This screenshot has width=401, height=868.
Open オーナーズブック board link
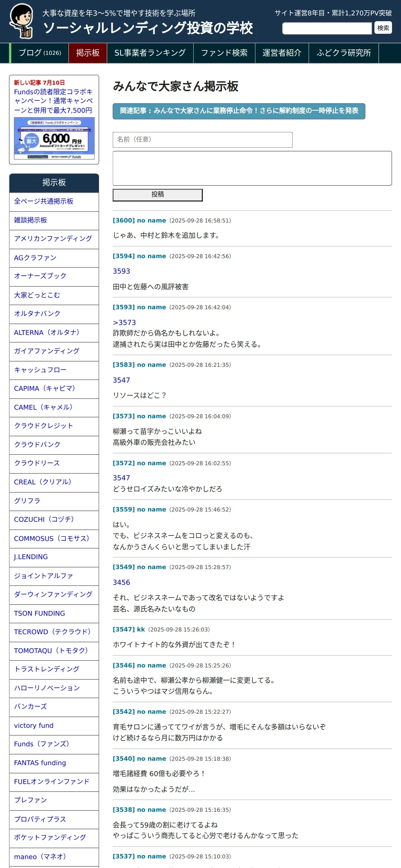54,276
